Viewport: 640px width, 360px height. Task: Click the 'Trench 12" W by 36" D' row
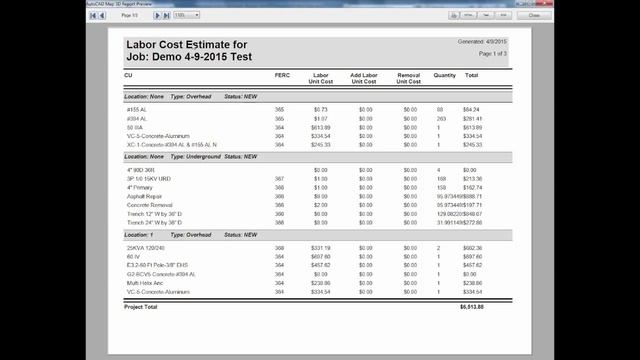(154, 214)
